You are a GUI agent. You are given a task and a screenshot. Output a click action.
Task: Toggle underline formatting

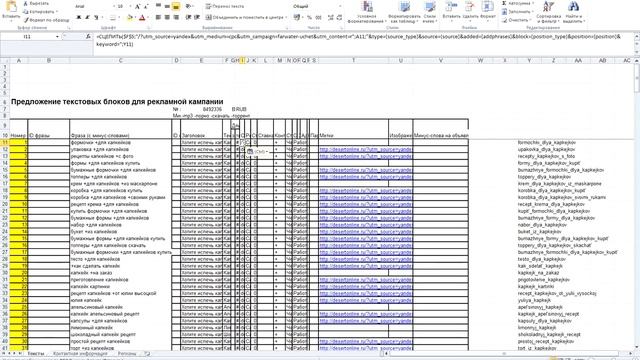(x=96, y=18)
